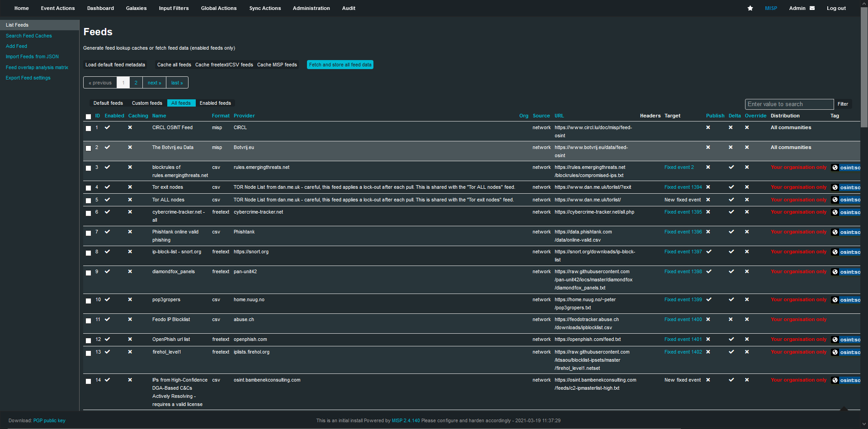Viewport: 868px width, 429px height.
Task: Click publish checkmark for ip-block-list snort.org
Action: [709, 252]
